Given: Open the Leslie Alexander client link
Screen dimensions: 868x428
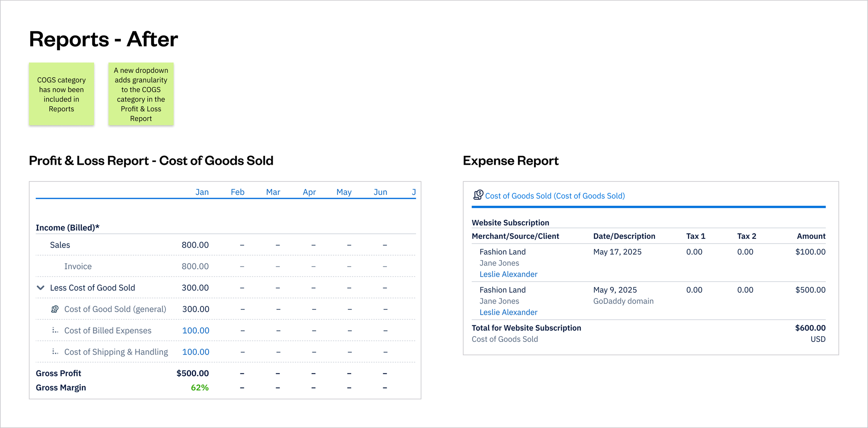Looking at the screenshot, I should (508, 274).
